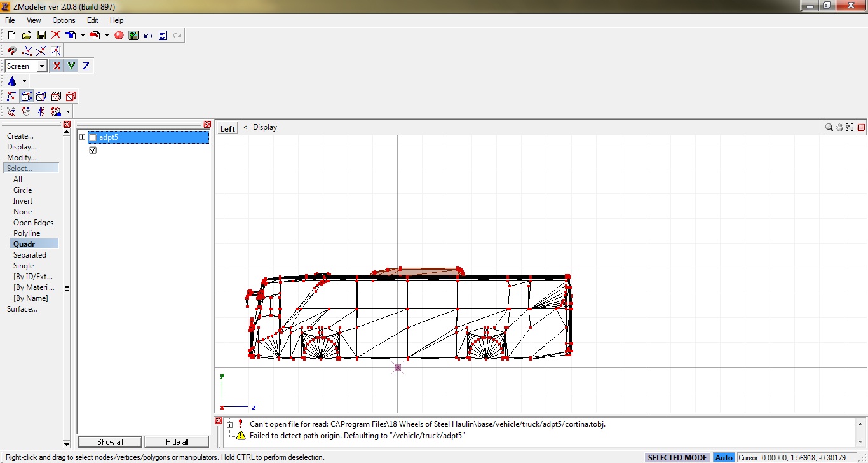The height and width of the screenshot is (463, 868).
Task: Select the vertices level cube icon
Action: [x=26, y=96]
